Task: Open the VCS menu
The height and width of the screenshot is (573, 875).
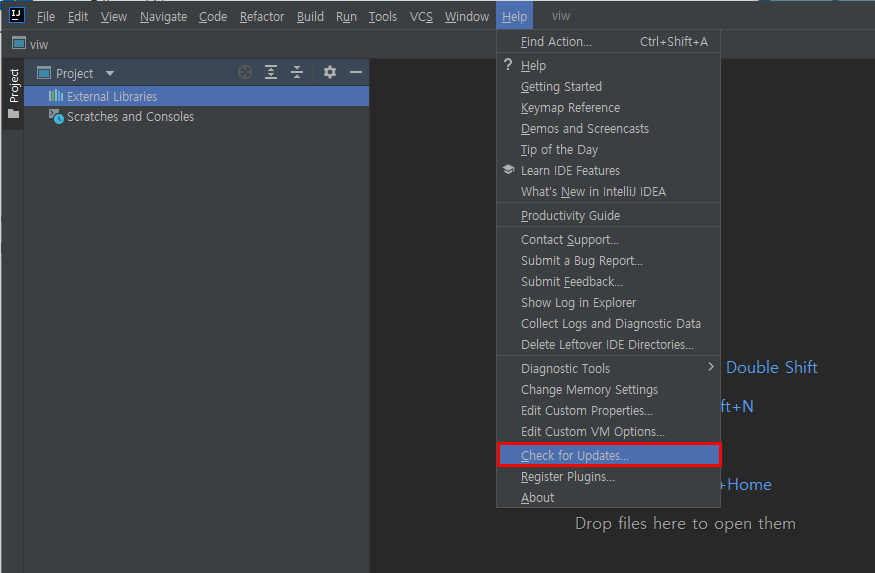Action: pyautogui.click(x=421, y=17)
